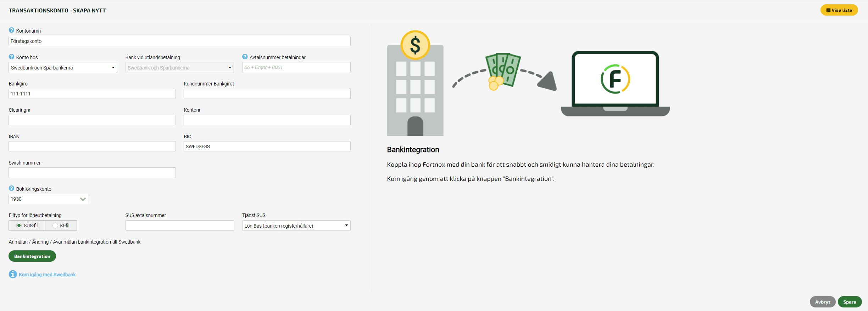Click the bank building illustration
The width and height of the screenshot is (868, 311).
pos(415,83)
